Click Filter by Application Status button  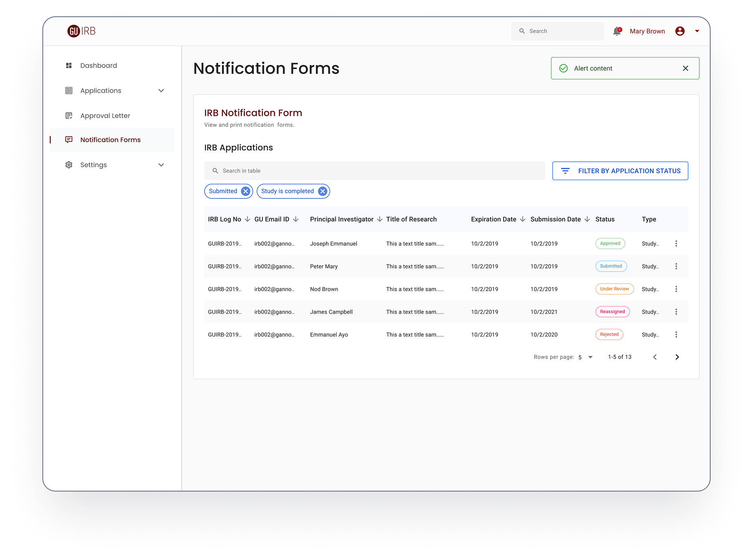620,171
